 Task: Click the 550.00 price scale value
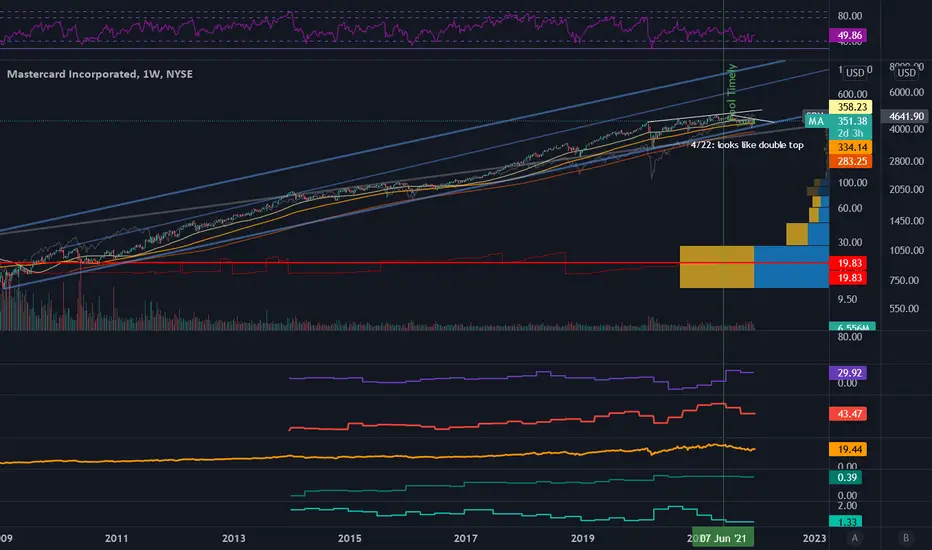click(x=904, y=309)
